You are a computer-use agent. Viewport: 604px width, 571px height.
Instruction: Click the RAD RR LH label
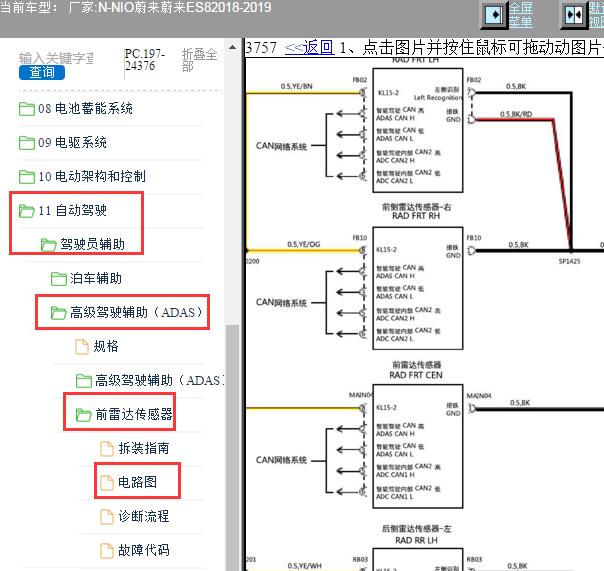point(416,541)
